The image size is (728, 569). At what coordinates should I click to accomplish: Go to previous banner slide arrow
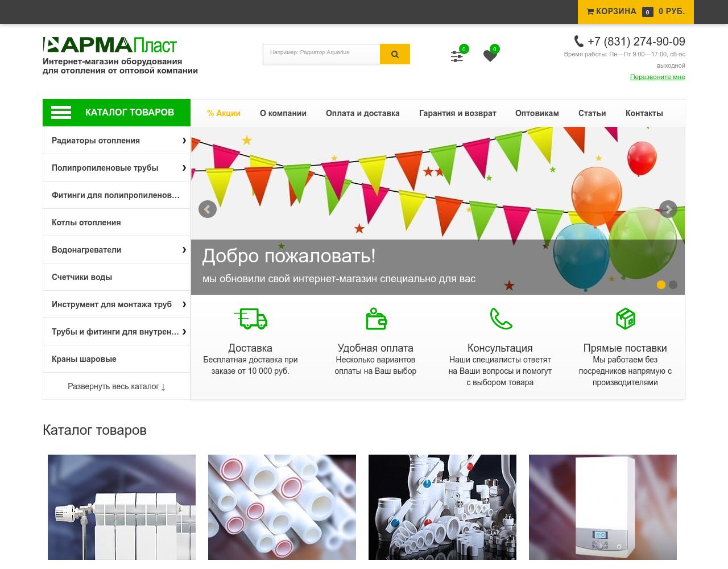(x=208, y=209)
